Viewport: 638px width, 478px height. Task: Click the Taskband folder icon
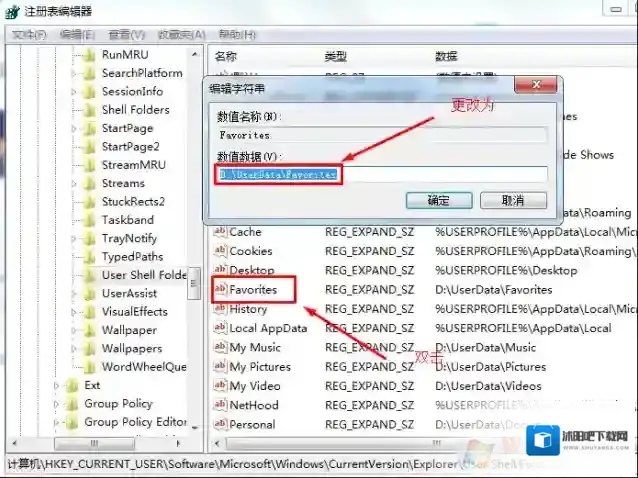click(89, 220)
